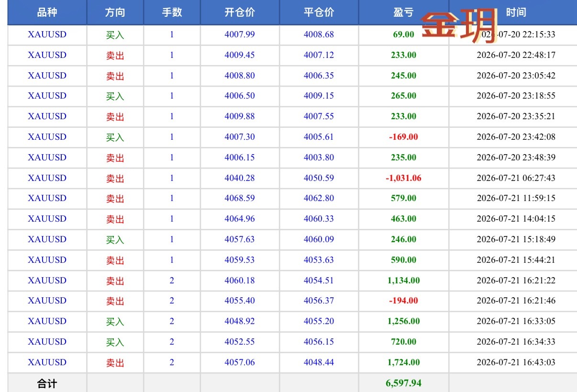The height and width of the screenshot is (392, 577).
Task: Click the total profit 6,597.94
Action: tap(403, 383)
